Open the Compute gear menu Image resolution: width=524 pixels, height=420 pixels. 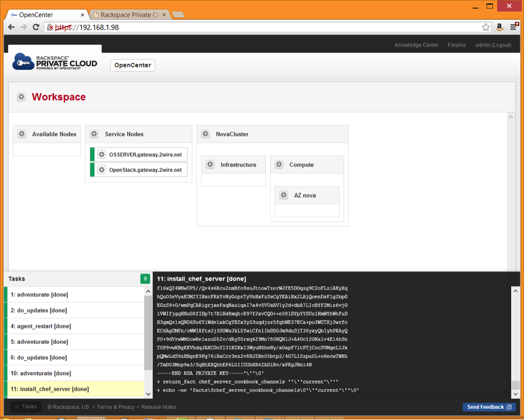(279, 164)
